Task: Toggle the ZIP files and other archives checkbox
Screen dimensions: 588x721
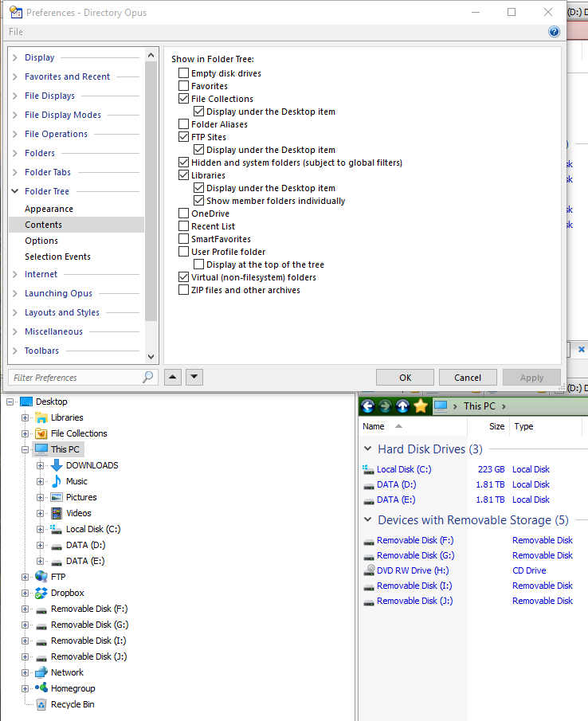Action: point(184,290)
